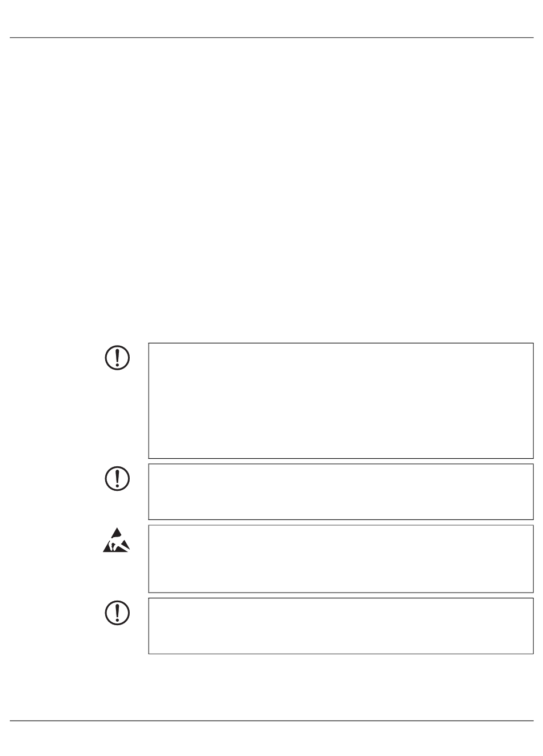
Task: Click the notice box beside the second exclamation icon
Action: pos(341,491)
